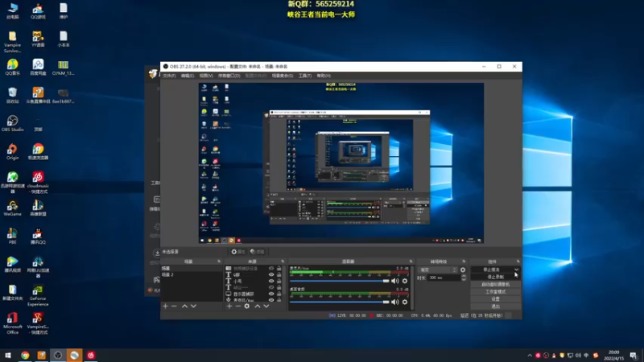Screen dimensions: 644x362
Task: Adjust microphone volume slider
Action: pyautogui.click(x=339, y=281)
